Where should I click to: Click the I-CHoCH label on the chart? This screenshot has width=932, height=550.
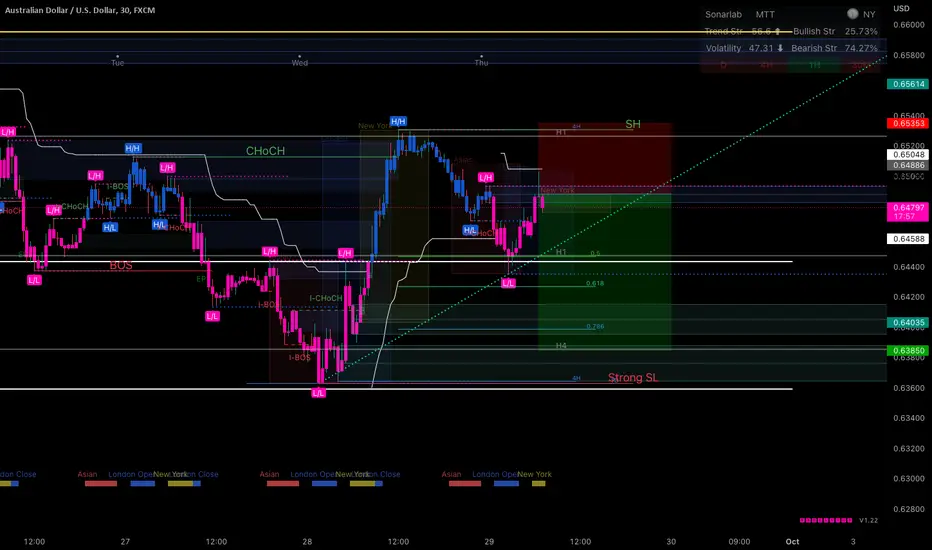(326, 298)
